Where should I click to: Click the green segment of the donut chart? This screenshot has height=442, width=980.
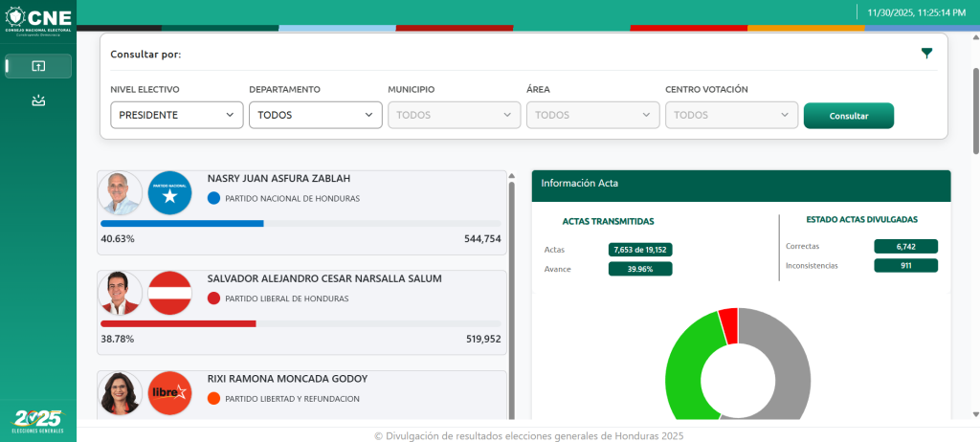pos(687,368)
